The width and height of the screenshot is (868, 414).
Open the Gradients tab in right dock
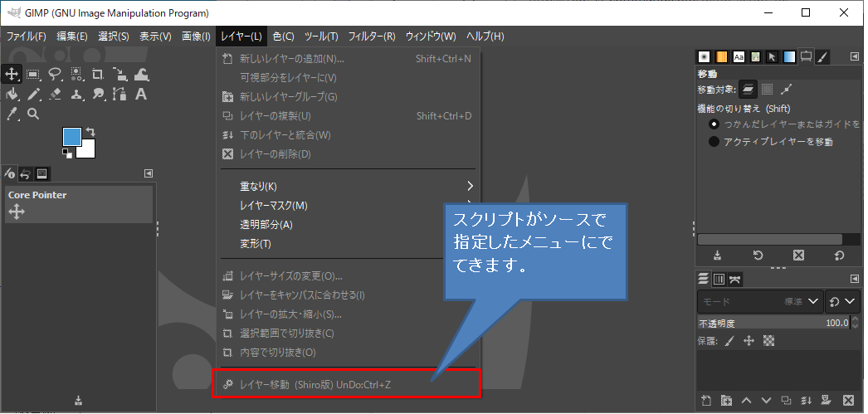[789, 56]
